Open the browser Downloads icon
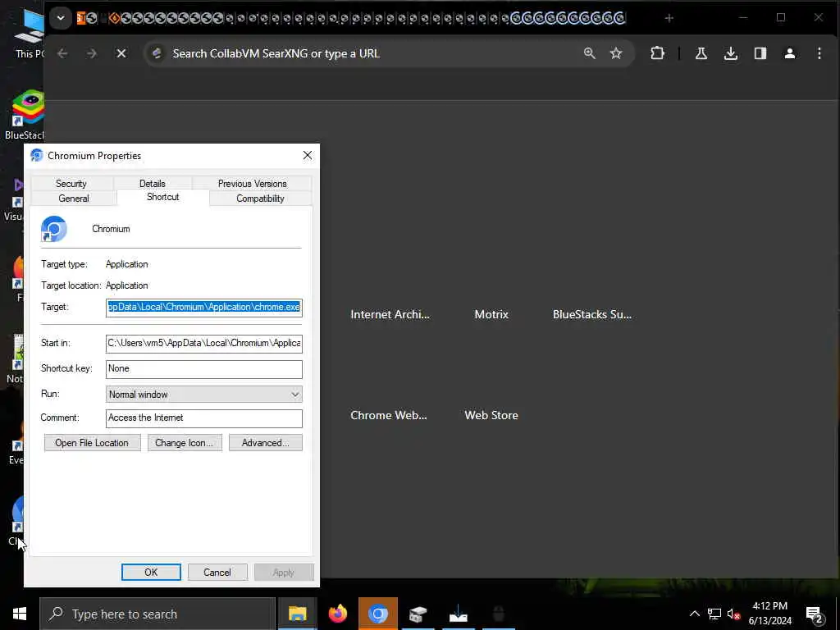 pos(731,53)
